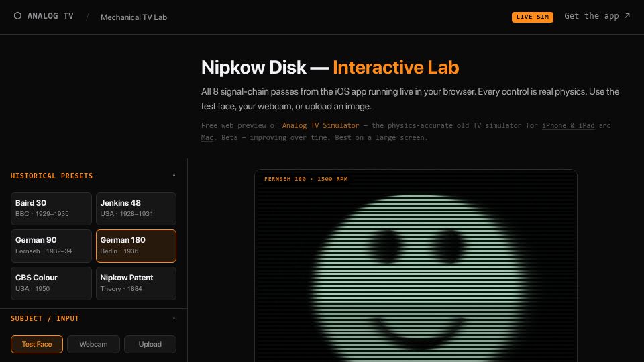The height and width of the screenshot is (362, 644).
Task: Click the LIVE SIM badge
Action: click(x=532, y=17)
